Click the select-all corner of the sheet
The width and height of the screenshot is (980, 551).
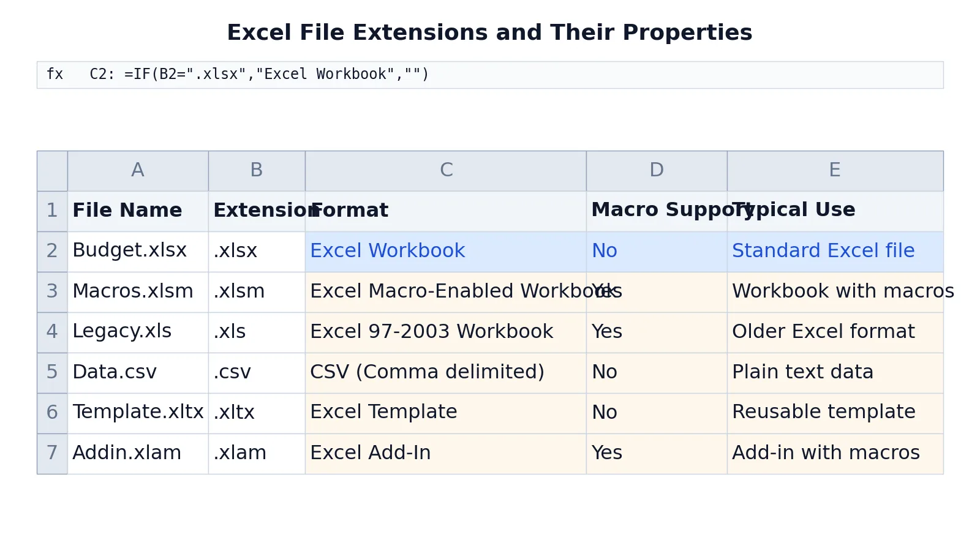point(52,171)
